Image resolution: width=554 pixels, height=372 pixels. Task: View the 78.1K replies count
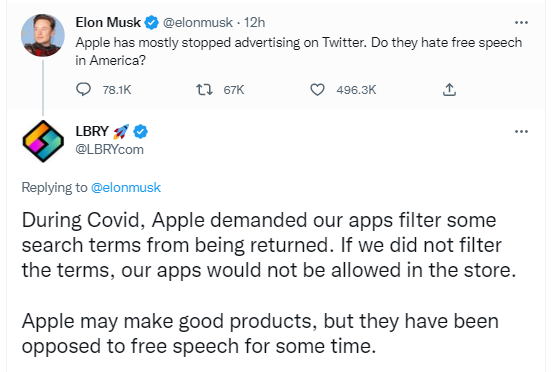click(x=117, y=90)
